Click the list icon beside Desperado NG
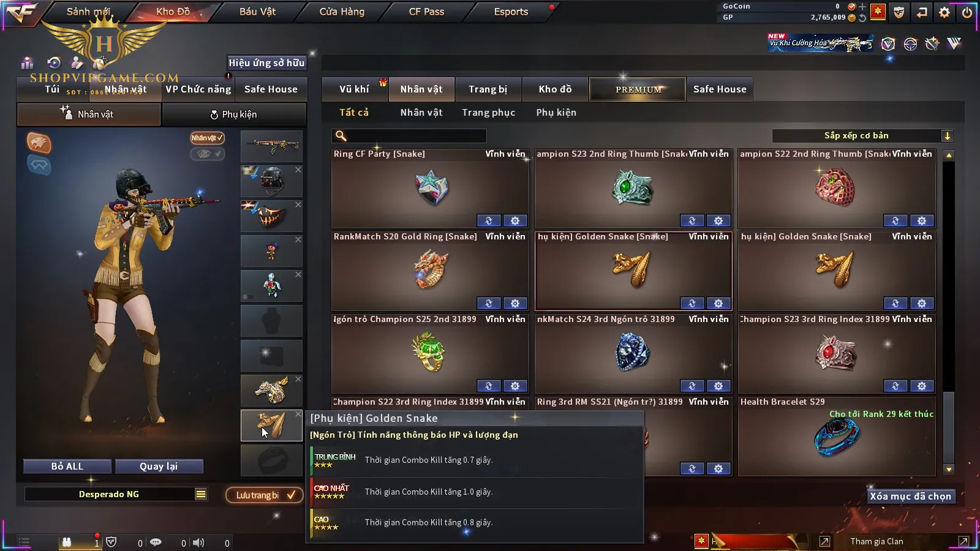 click(201, 494)
